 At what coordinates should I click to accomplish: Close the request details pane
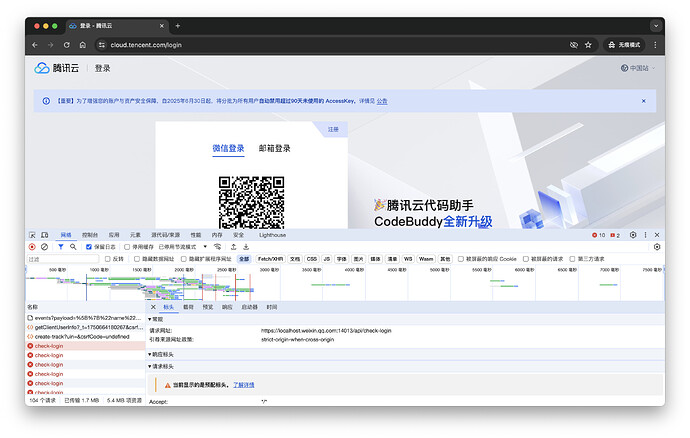click(x=153, y=307)
